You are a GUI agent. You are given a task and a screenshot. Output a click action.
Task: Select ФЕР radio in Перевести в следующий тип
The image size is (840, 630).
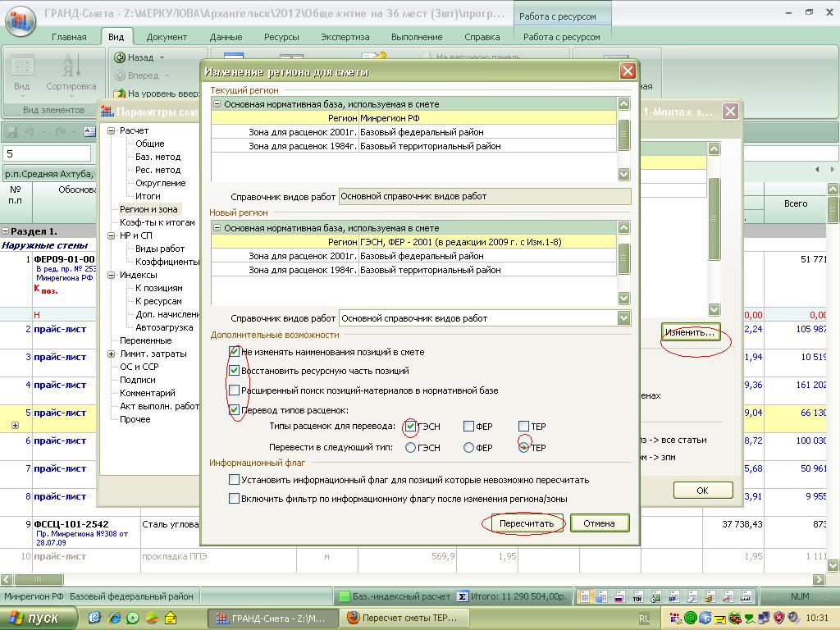468,448
